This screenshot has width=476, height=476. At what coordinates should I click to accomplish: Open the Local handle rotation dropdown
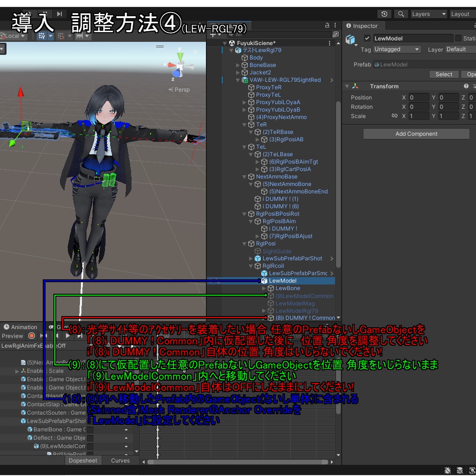point(13,36)
